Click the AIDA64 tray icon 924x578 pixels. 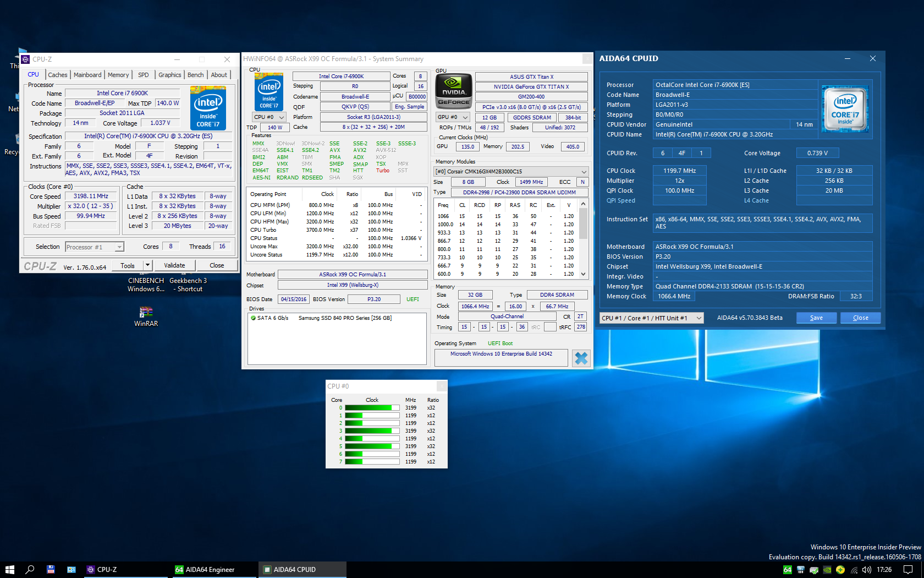pos(788,570)
